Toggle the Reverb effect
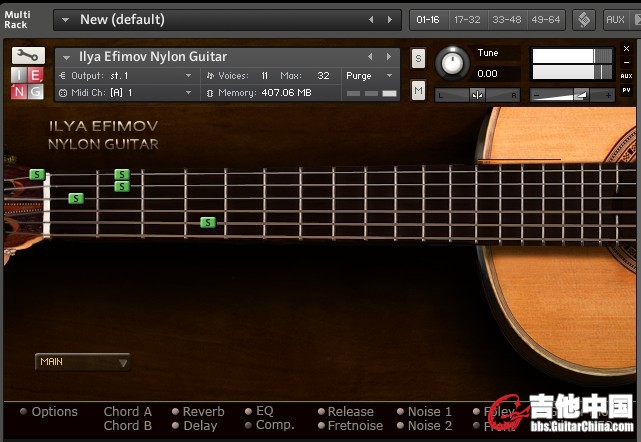This screenshot has height=442, width=641. (199, 411)
